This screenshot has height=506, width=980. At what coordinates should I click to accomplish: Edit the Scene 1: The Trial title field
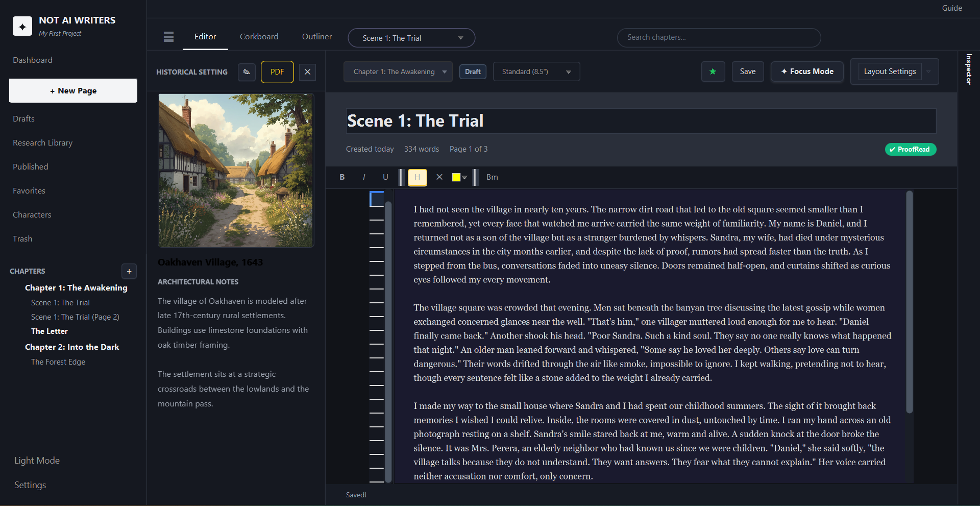coord(641,121)
